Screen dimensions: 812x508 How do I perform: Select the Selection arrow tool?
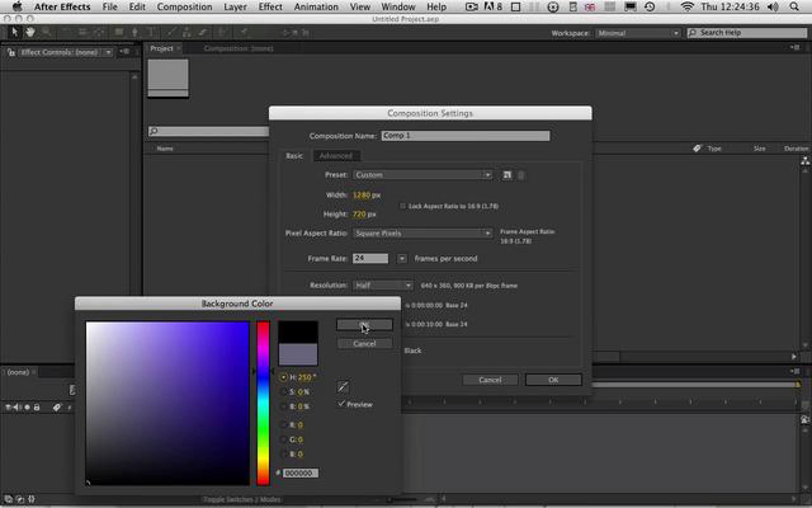[15, 32]
